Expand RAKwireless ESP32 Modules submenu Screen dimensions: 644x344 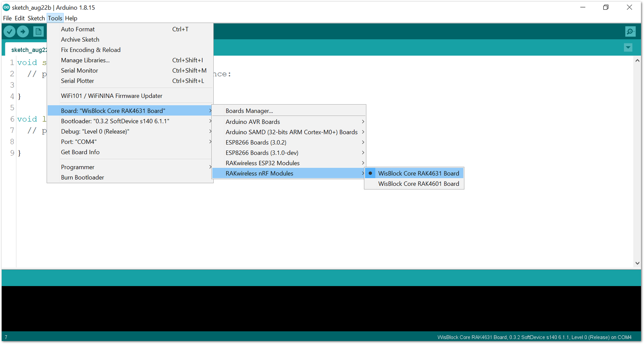point(289,163)
